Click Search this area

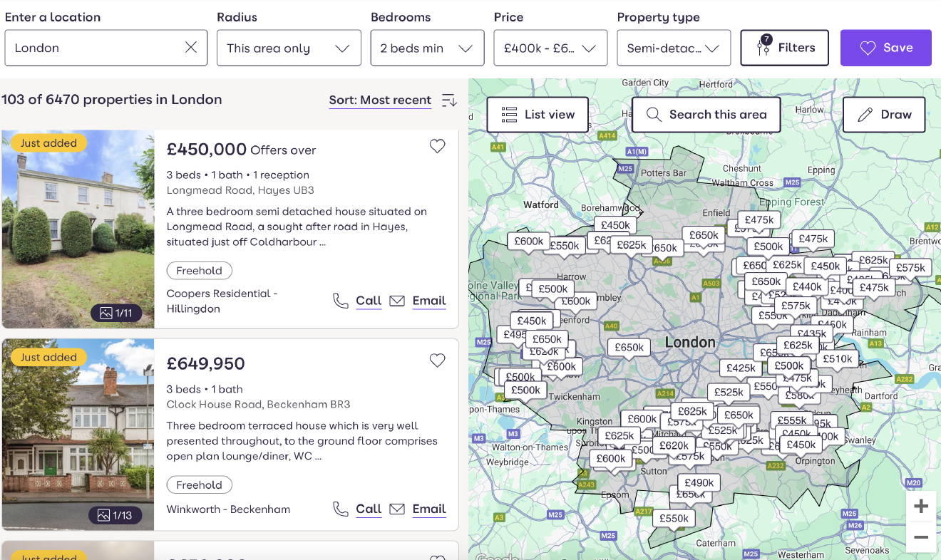[x=706, y=114]
